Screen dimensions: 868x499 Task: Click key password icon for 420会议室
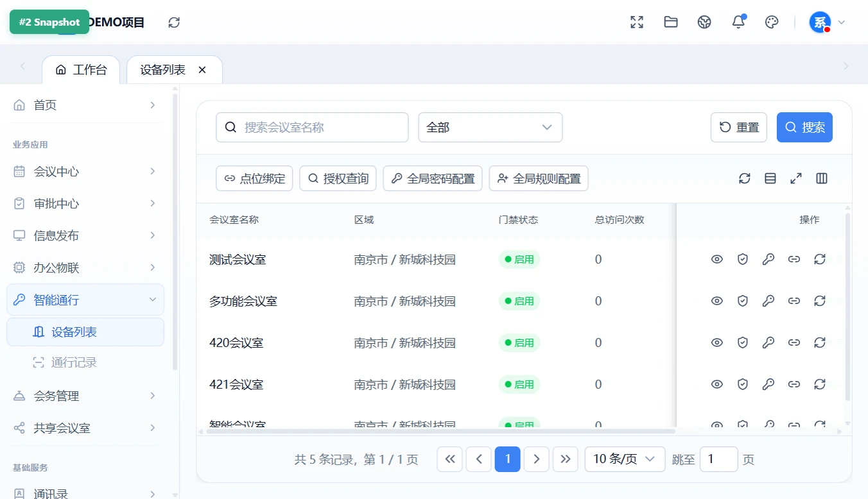pos(768,343)
